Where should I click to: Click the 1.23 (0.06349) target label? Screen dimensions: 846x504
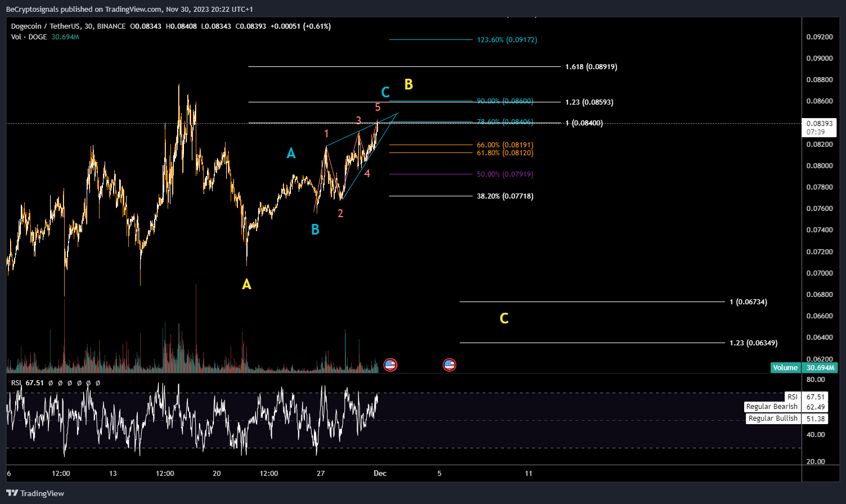coord(754,343)
